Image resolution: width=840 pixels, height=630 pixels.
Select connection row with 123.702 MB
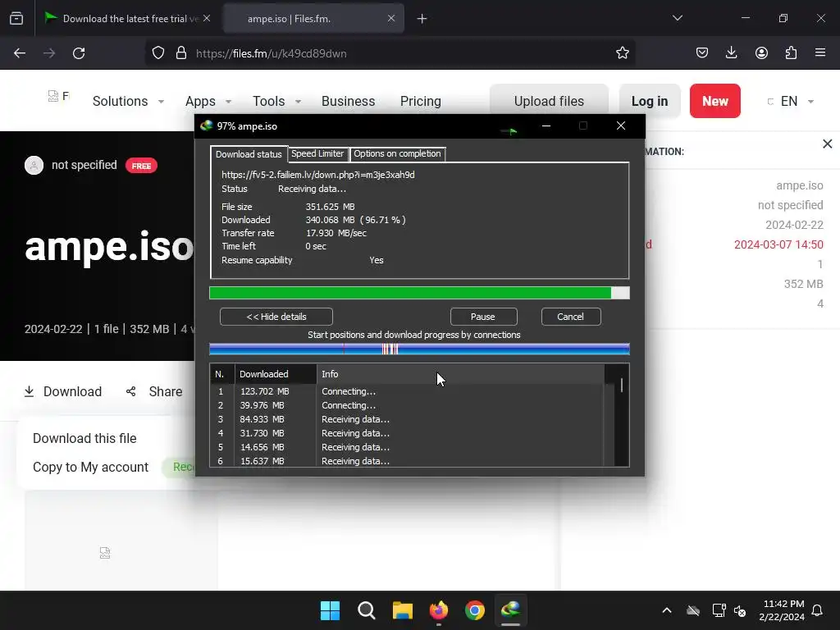coord(407,391)
